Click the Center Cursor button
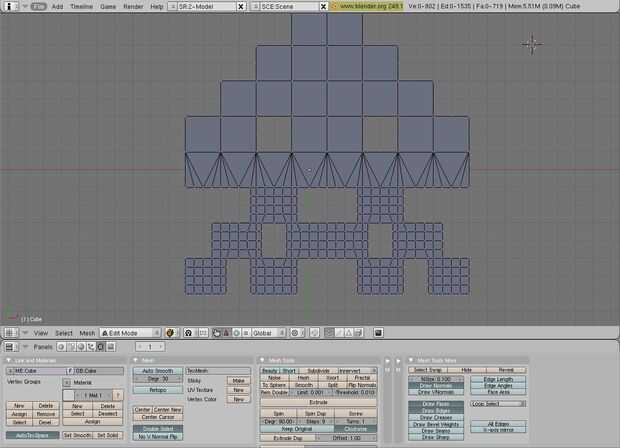Viewport: 620px width, 448px height. click(158, 417)
